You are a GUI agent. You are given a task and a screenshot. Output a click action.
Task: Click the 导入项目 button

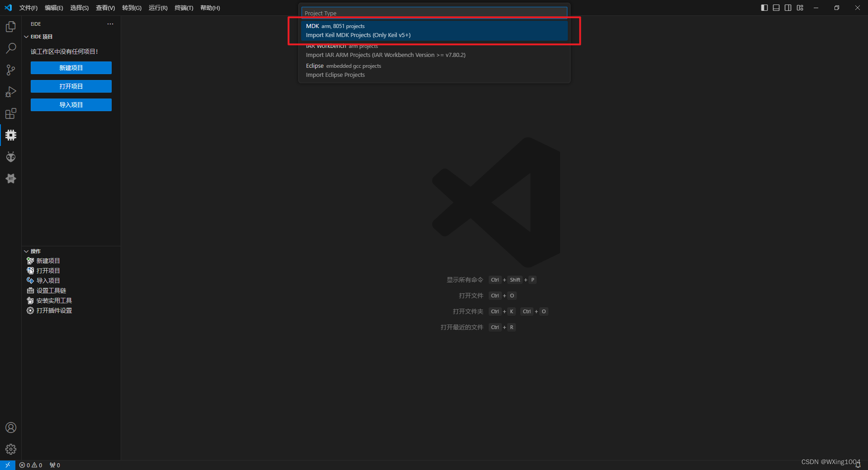click(x=71, y=104)
